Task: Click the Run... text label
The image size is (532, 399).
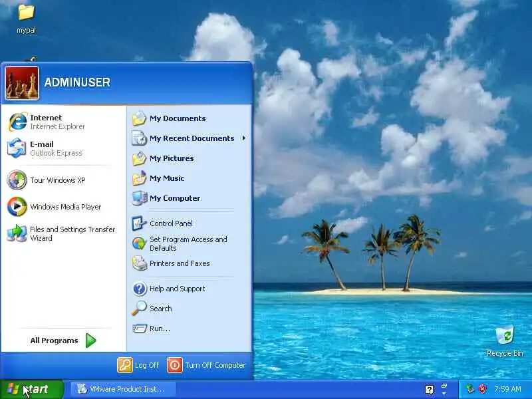Action: click(160, 329)
